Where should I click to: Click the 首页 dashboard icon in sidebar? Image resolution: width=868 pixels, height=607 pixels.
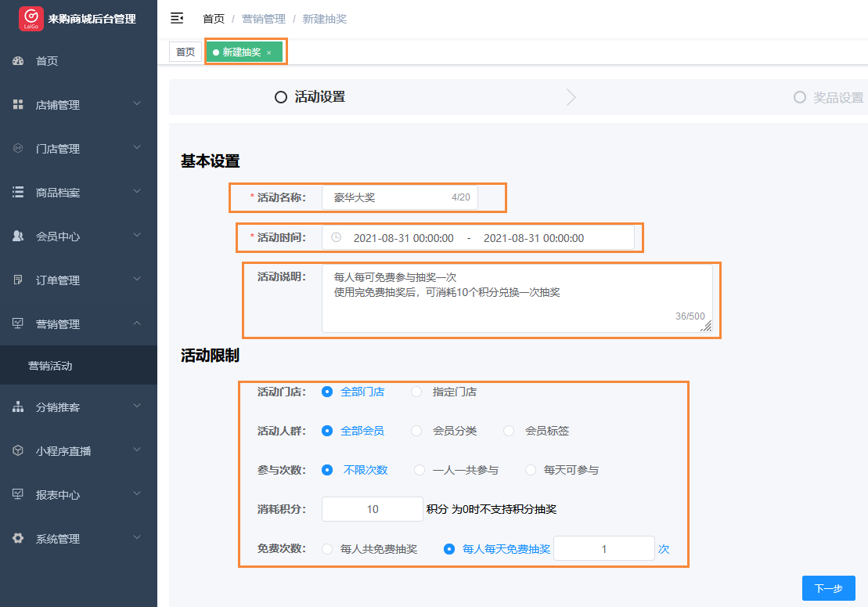click(x=18, y=61)
